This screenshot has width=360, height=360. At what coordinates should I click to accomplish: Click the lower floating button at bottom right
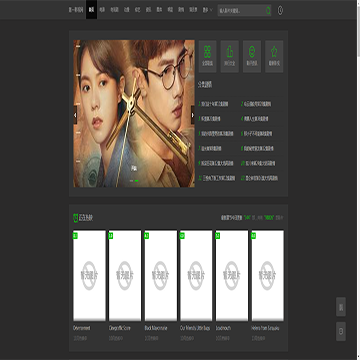click(x=341, y=331)
